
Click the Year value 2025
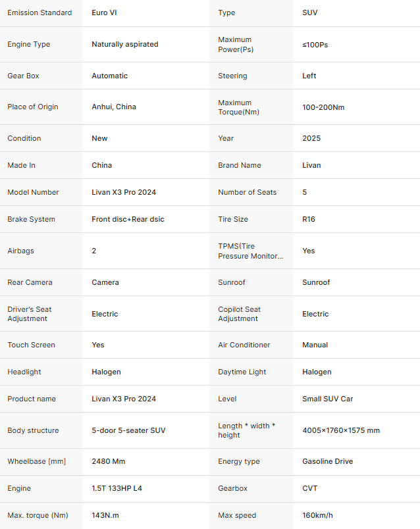(311, 138)
